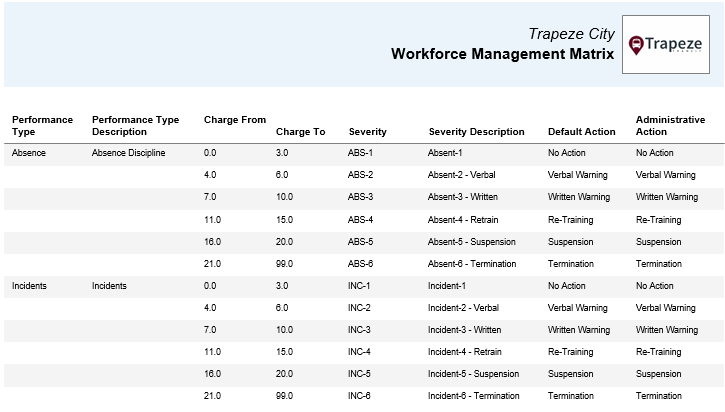This screenshot has width=725, height=412.
Task: Click the Performance Type Description column header
Action: pyautogui.click(x=135, y=126)
